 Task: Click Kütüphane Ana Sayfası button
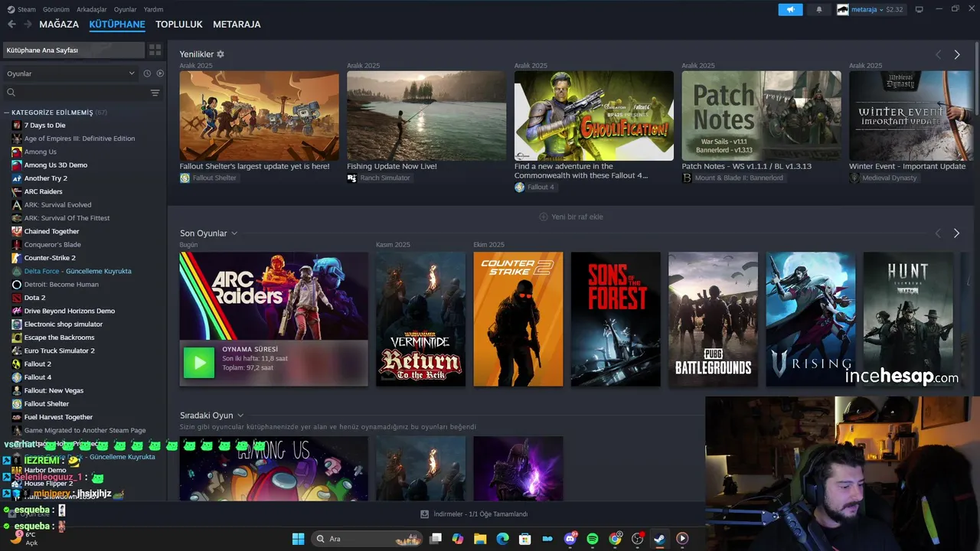coord(73,50)
